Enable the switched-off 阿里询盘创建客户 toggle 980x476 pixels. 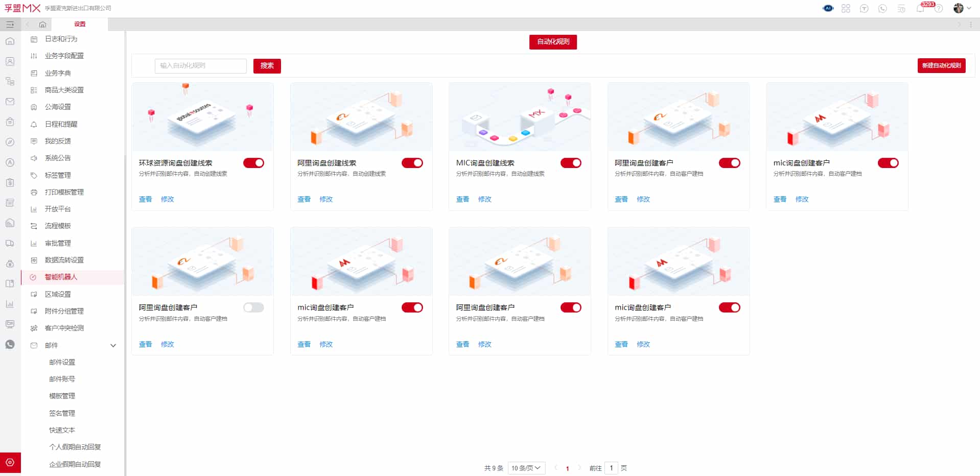coord(253,307)
